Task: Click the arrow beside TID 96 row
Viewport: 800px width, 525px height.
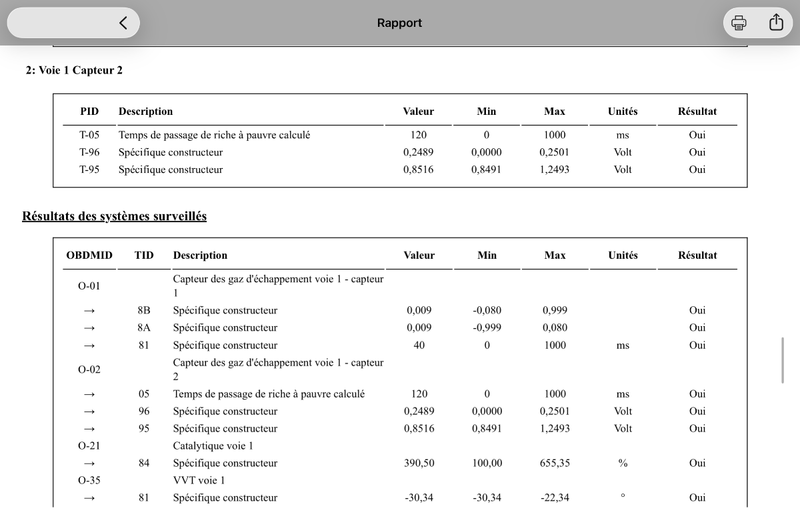Action: coord(89,412)
